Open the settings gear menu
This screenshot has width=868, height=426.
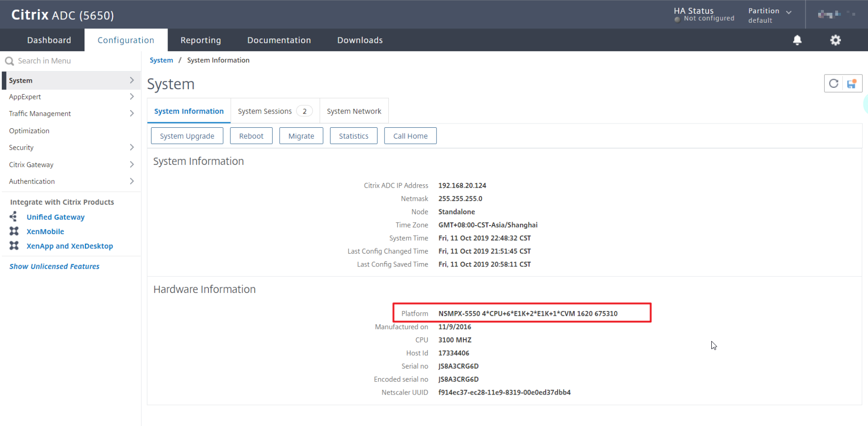(x=835, y=40)
